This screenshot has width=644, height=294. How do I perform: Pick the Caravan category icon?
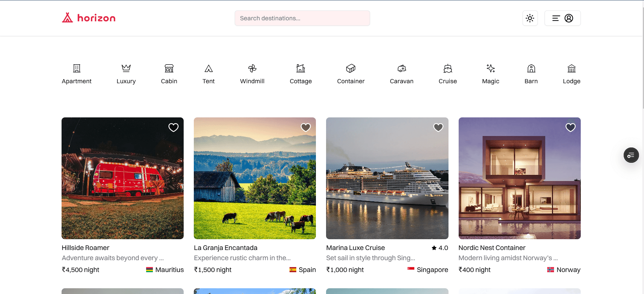pyautogui.click(x=401, y=69)
